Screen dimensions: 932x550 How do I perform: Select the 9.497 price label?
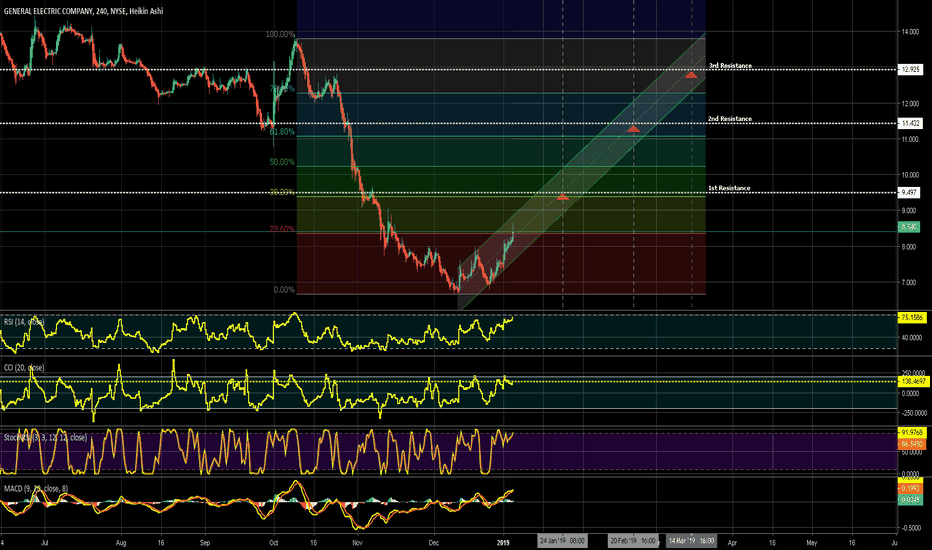point(908,192)
